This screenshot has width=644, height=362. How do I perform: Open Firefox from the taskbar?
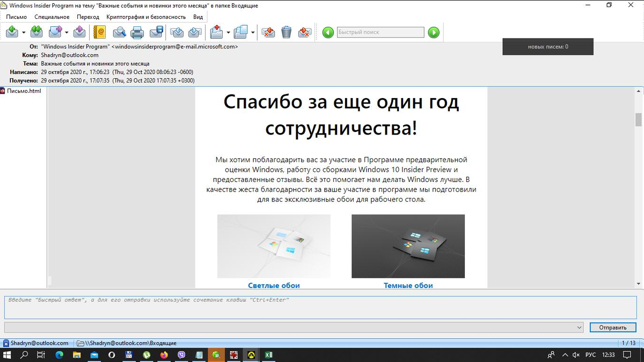(164, 355)
